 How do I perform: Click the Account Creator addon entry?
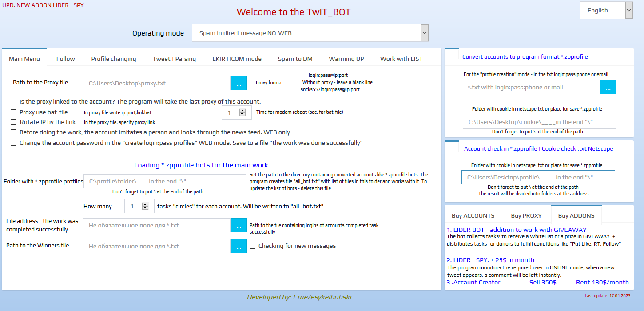tap(473, 282)
